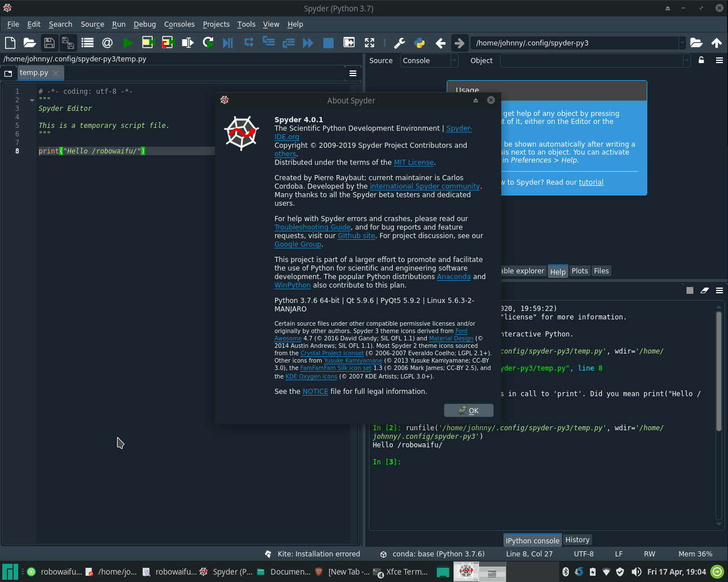Open the Consoles menu
Image resolution: width=728 pixels, height=582 pixels.
click(x=179, y=24)
